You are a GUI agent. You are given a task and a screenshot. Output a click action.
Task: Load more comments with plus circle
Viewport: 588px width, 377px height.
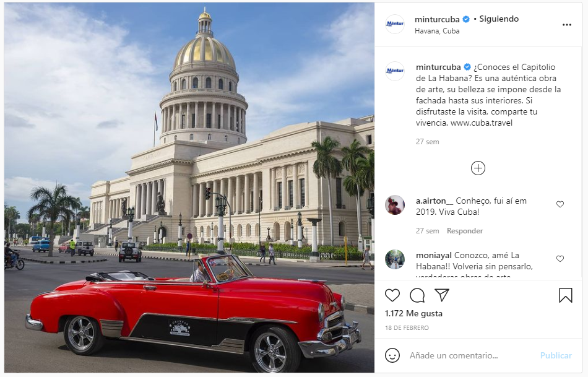point(478,168)
